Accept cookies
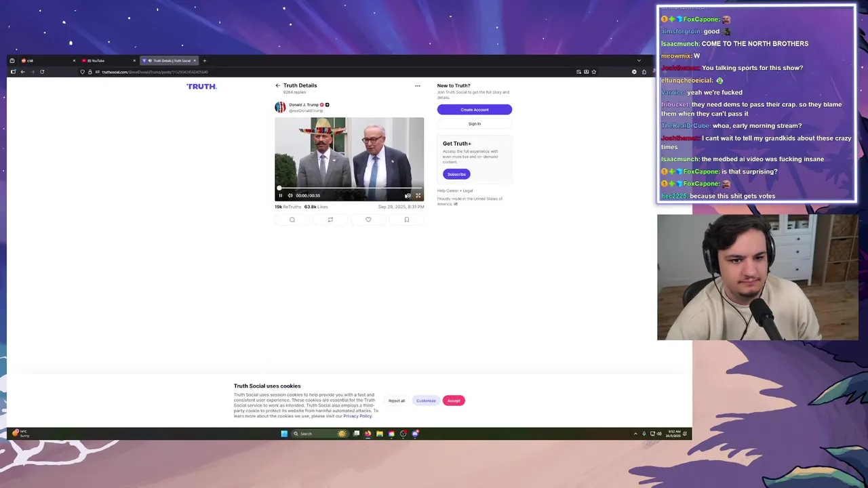The height and width of the screenshot is (488, 868). 454,401
